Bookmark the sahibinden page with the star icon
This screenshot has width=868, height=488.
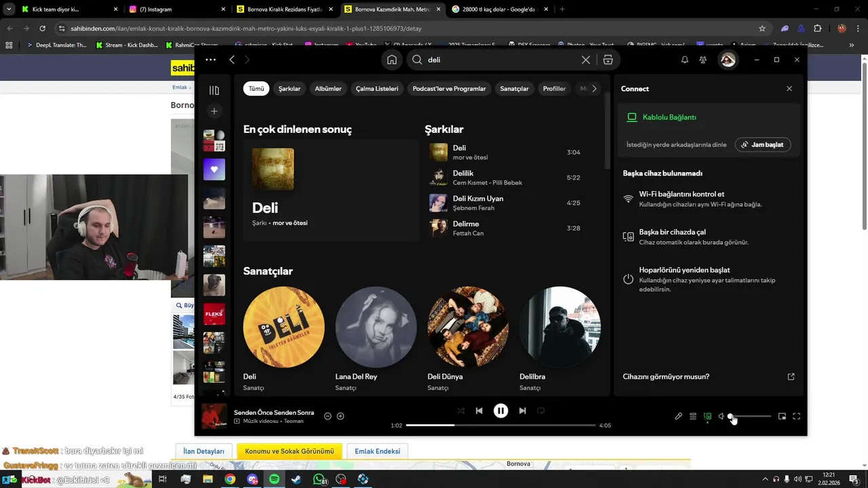click(762, 28)
